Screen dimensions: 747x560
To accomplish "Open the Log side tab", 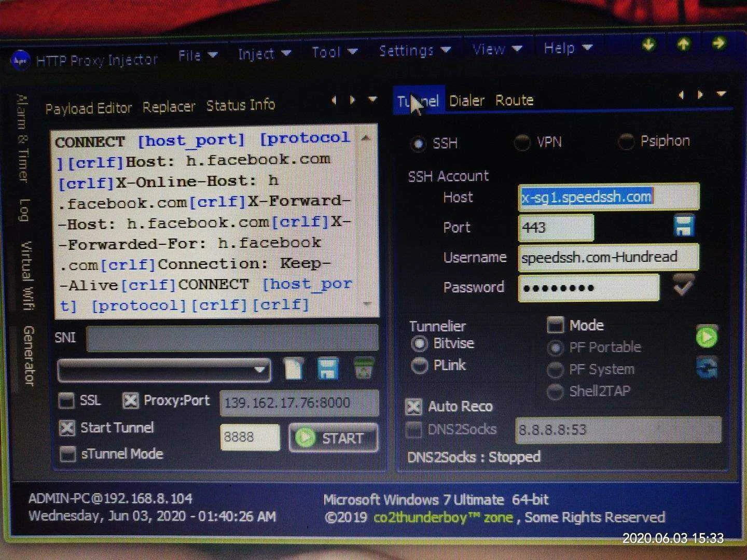I will [24, 210].
